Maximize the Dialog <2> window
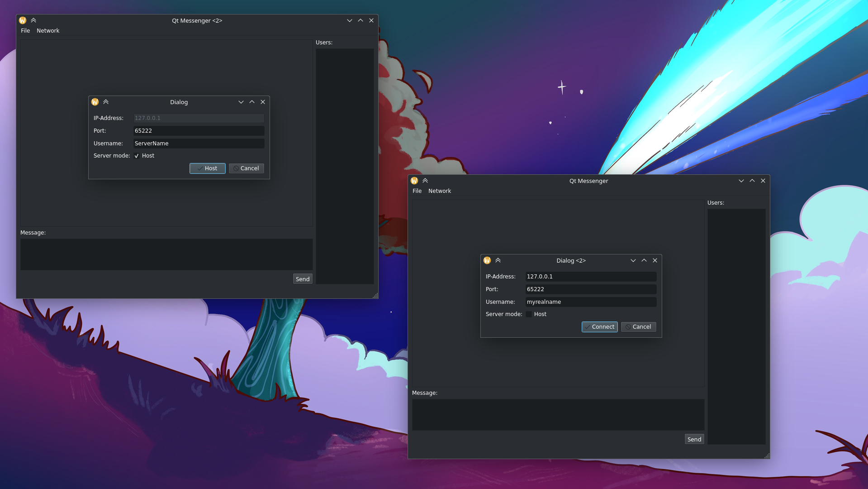Image resolution: width=868 pixels, height=489 pixels. click(644, 260)
